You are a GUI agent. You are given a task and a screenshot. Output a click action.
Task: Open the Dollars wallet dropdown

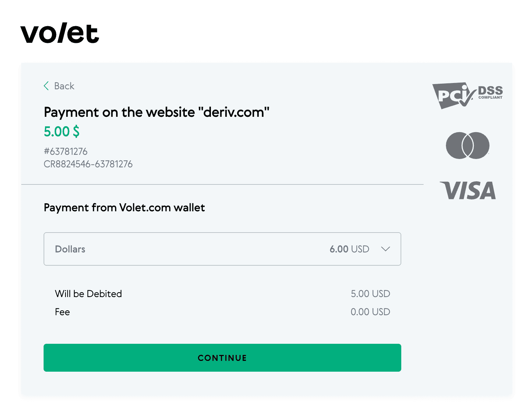(x=222, y=249)
